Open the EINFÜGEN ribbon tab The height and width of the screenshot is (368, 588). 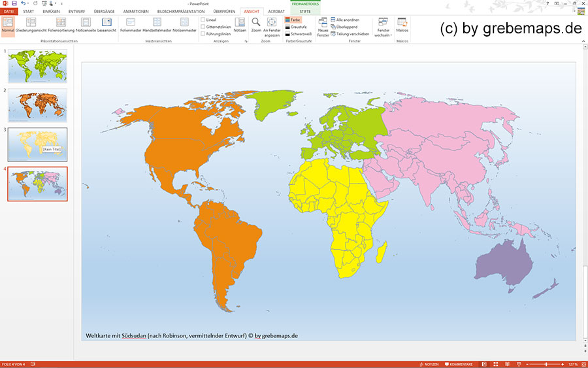point(50,12)
